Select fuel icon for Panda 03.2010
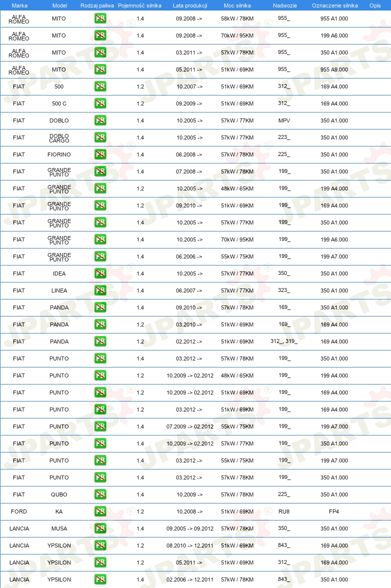Screen dimensions: 391x588 100,324
